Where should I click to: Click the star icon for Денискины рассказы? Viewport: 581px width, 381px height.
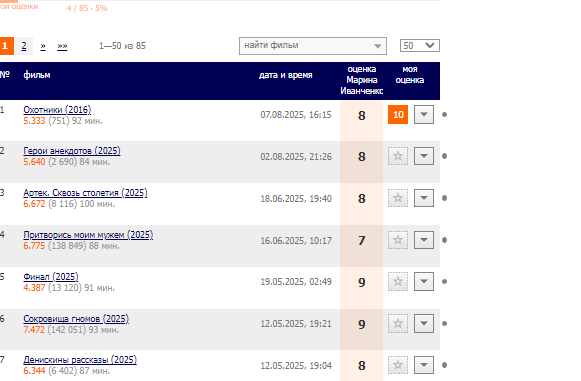click(x=398, y=365)
